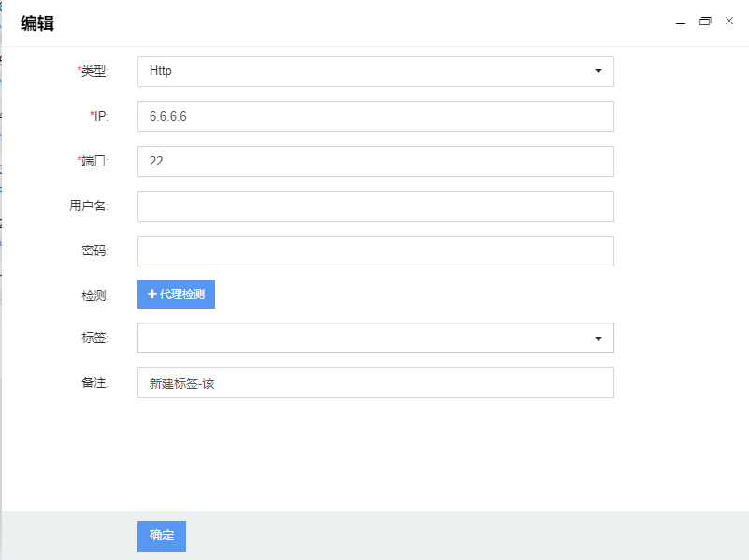Confirm with the 确定 button
The width and height of the screenshot is (749, 560).
point(162,536)
